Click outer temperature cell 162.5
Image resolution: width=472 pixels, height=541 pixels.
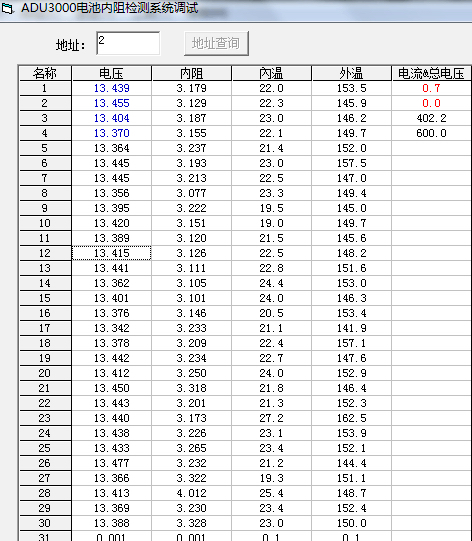click(352, 418)
